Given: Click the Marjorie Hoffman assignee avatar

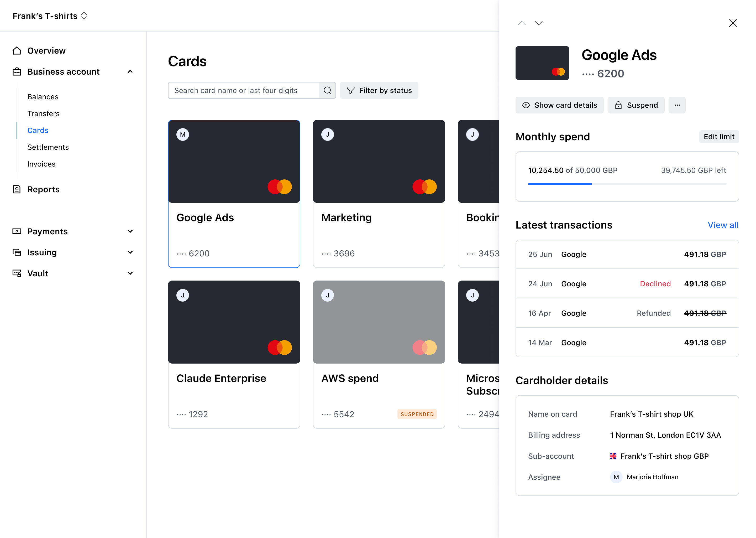Looking at the screenshot, I should (616, 477).
